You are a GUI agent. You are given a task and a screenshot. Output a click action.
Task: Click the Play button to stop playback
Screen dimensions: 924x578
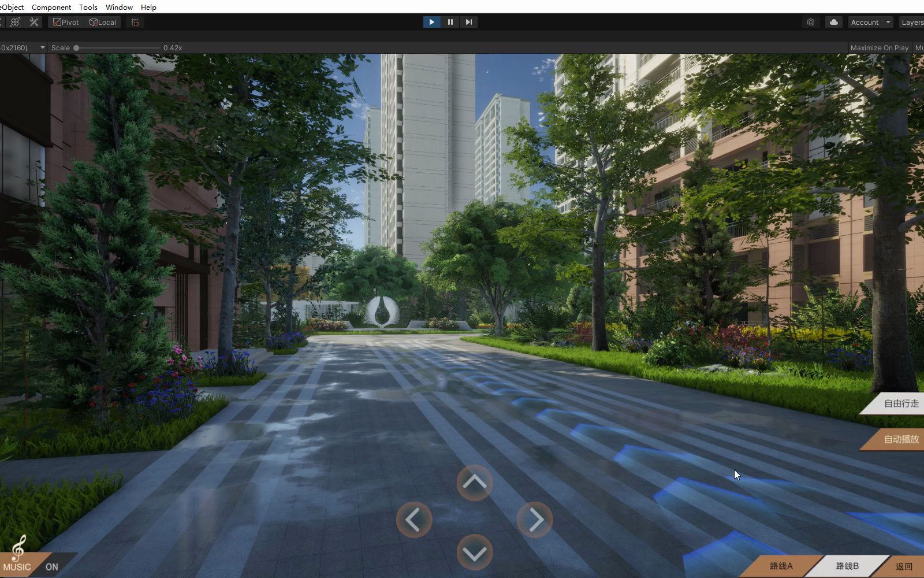(x=431, y=21)
